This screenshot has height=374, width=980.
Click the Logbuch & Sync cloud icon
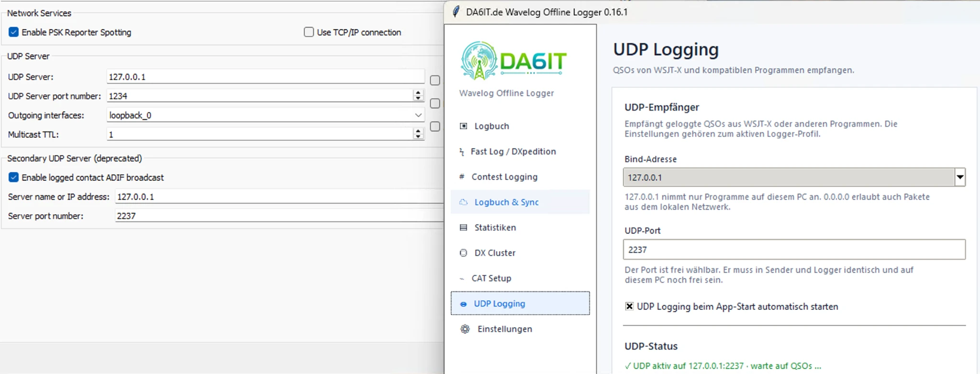pyautogui.click(x=463, y=202)
